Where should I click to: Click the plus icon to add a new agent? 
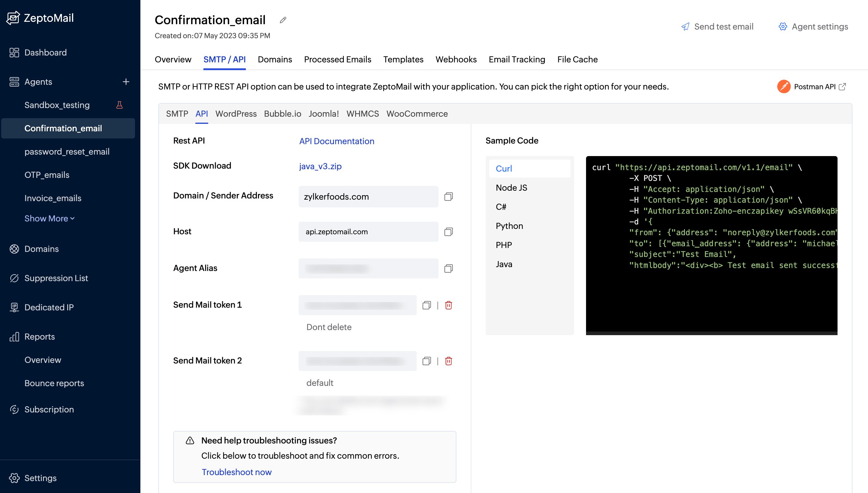[x=126, y=81]
